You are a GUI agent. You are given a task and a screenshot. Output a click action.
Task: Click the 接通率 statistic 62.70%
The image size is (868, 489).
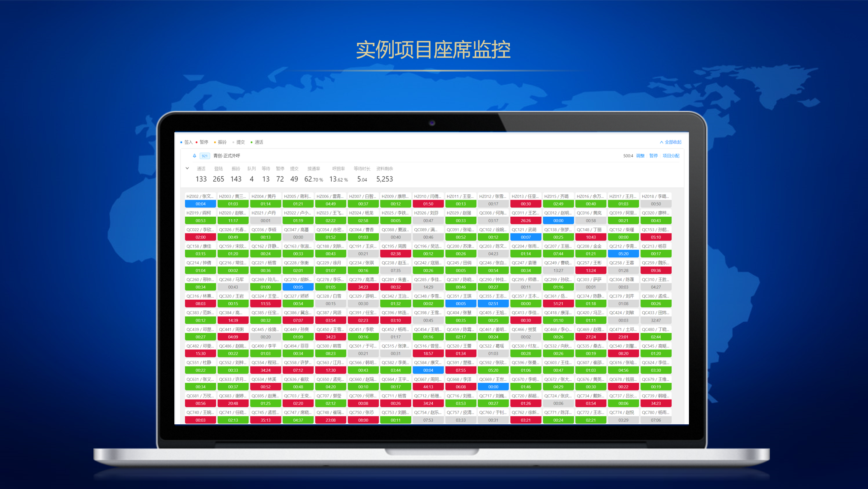(x=313, y=179)
